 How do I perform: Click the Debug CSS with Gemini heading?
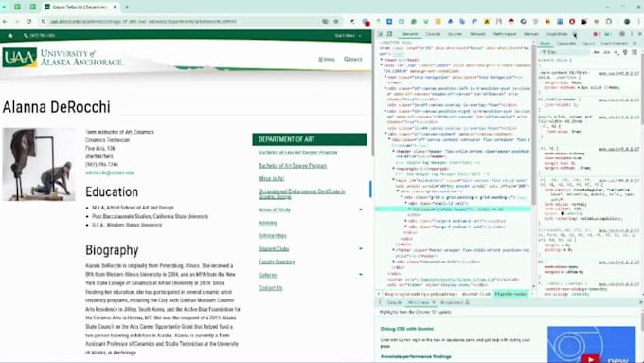coord(406,329)
